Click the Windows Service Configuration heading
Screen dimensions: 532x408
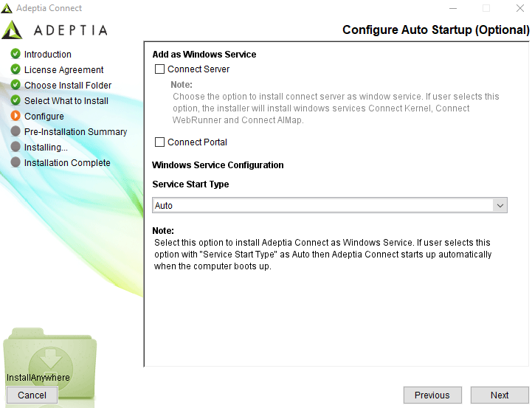[218, 165]
